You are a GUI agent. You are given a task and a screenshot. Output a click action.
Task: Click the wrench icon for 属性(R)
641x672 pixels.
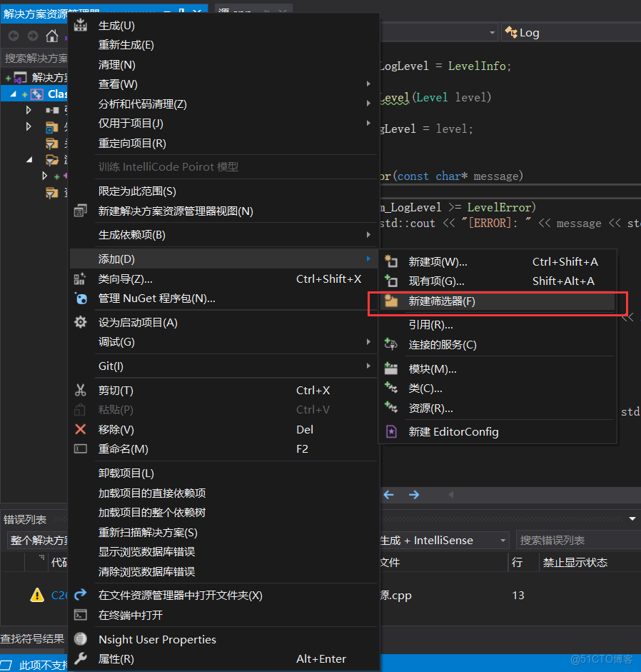pyautogui.click(x=80, y=658)
